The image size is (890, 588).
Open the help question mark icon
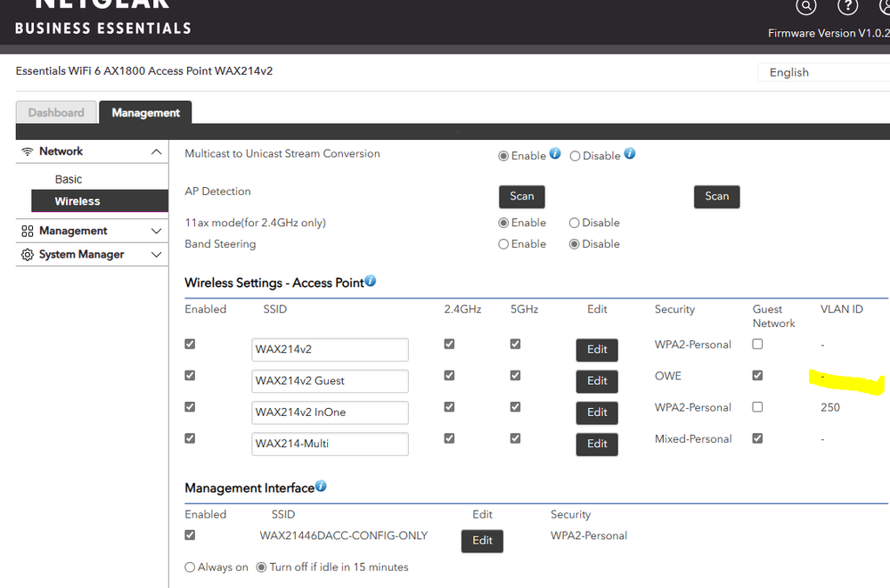[x=846, y=6]
